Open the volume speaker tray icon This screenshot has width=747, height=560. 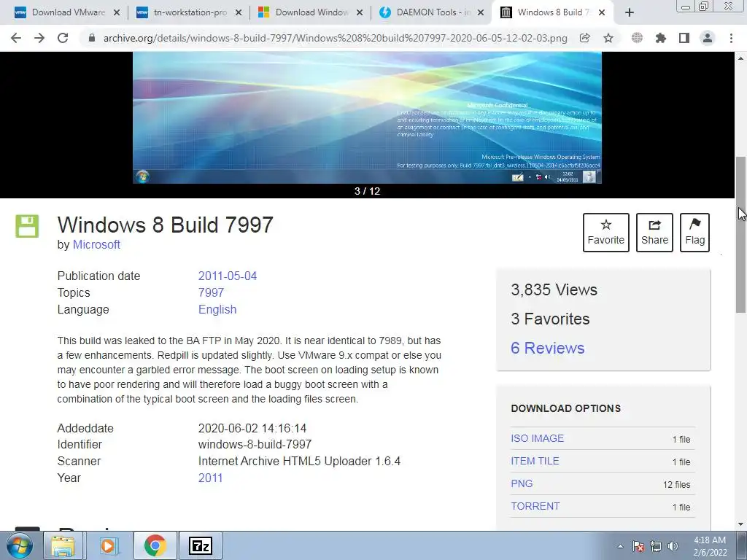(673, 546)
